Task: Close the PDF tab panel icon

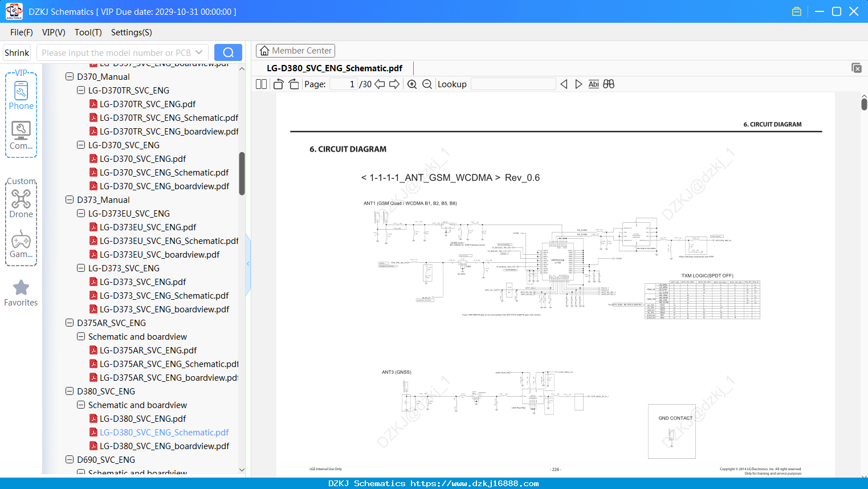Action: coord(856,68)
